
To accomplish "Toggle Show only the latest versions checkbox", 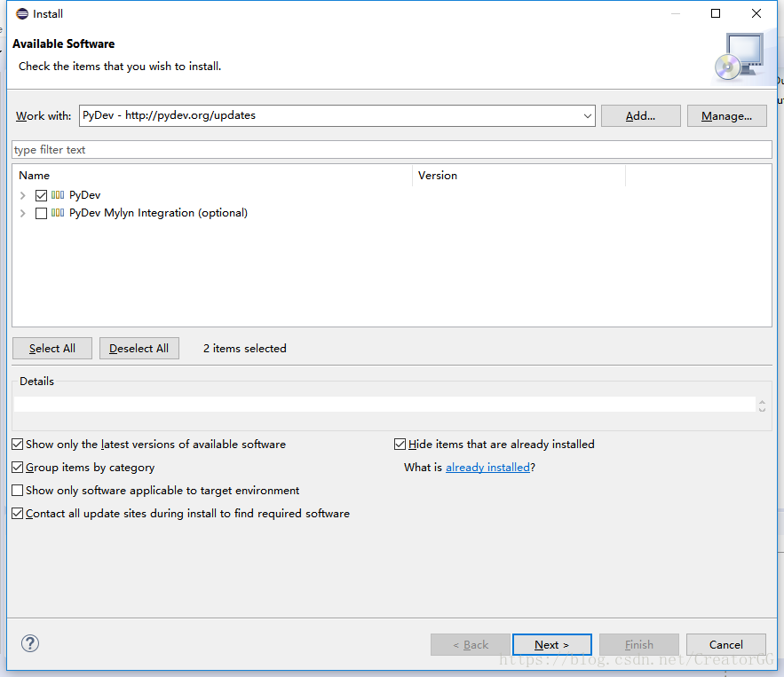I will tap(18, 445).
